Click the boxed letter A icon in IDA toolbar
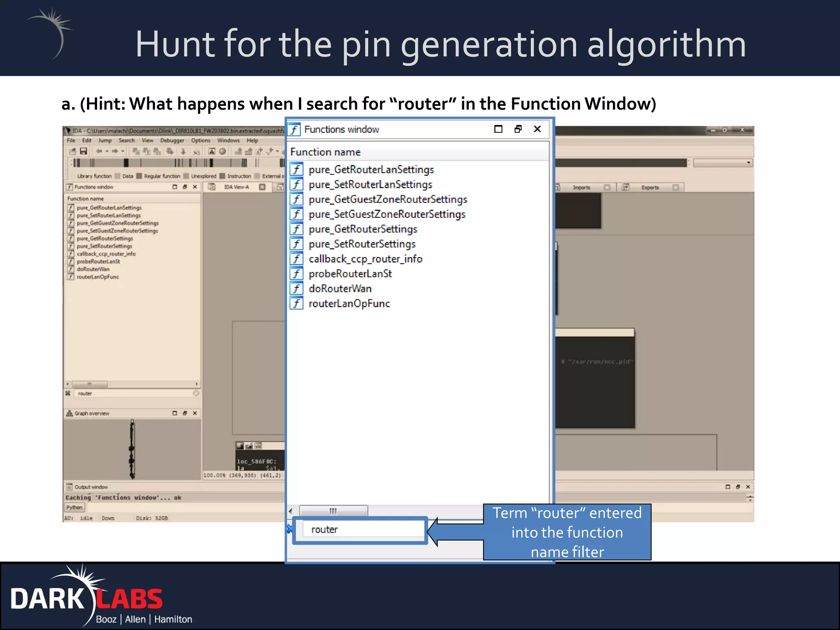Image resolution: width=840 pixels, height=630 pixels. pos(212,151)
